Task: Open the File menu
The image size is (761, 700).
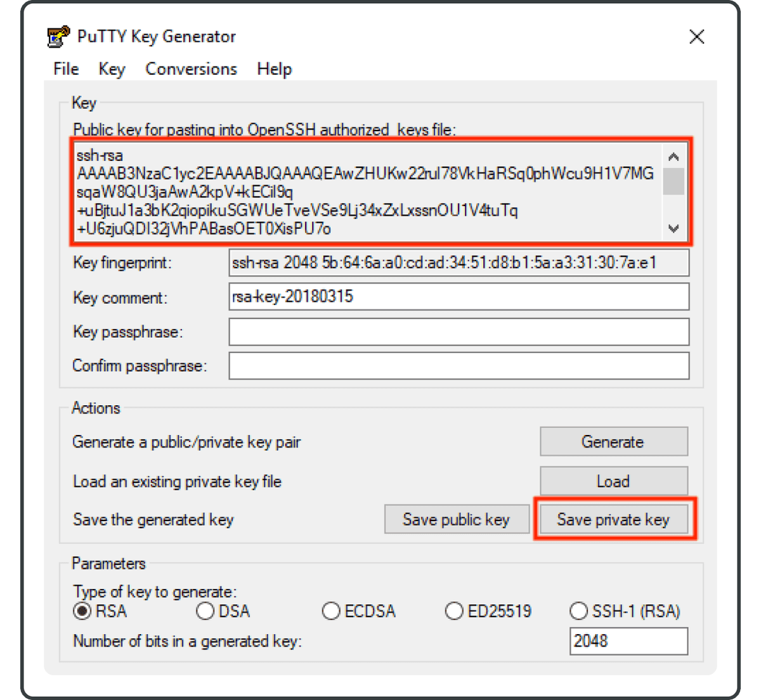Action: tap(67, 68)
